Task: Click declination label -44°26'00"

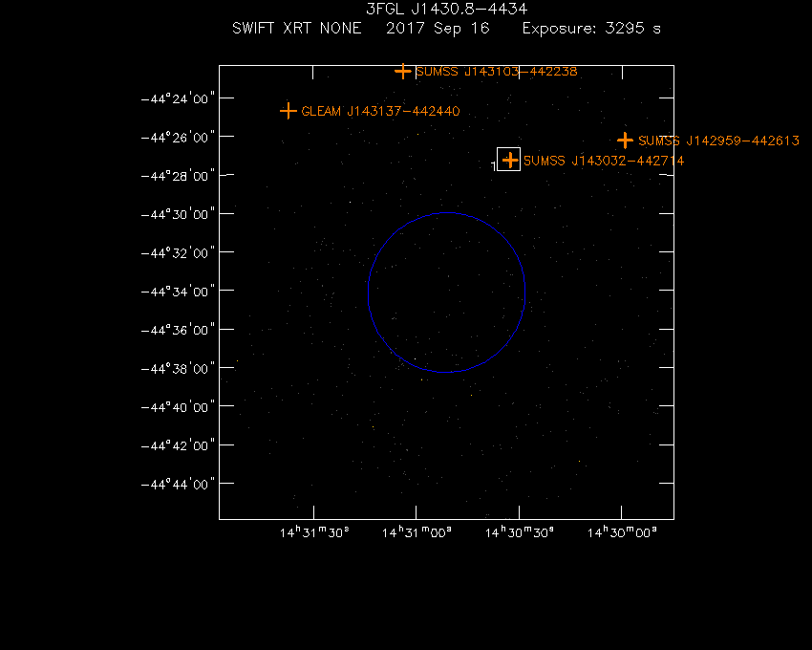Action: (x=178, y=138)
